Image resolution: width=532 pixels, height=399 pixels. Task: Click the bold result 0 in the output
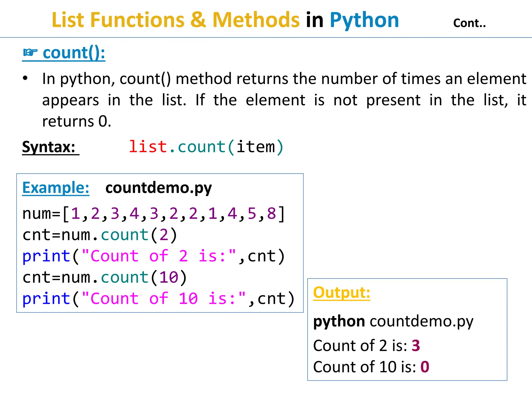[425, 367]
